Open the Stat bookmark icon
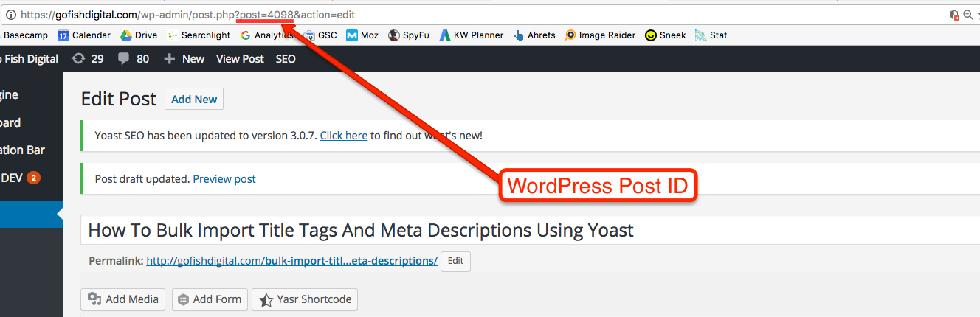The image size is (980, 317). (700, 35)
